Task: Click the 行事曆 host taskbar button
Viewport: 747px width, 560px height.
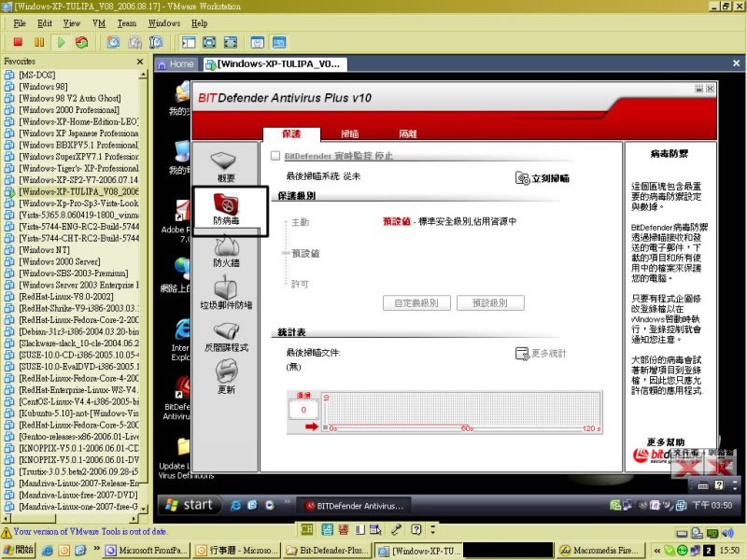Action: click(237, 551)
